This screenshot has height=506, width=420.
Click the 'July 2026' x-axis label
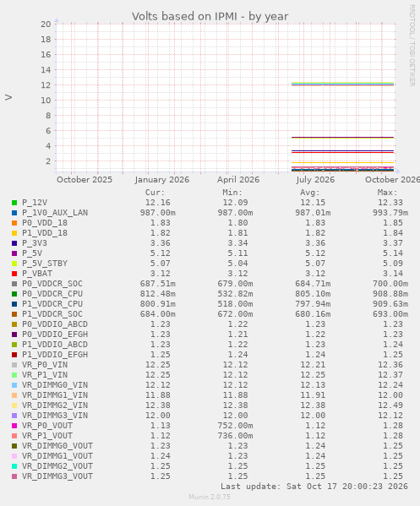(x=315, y=180)
